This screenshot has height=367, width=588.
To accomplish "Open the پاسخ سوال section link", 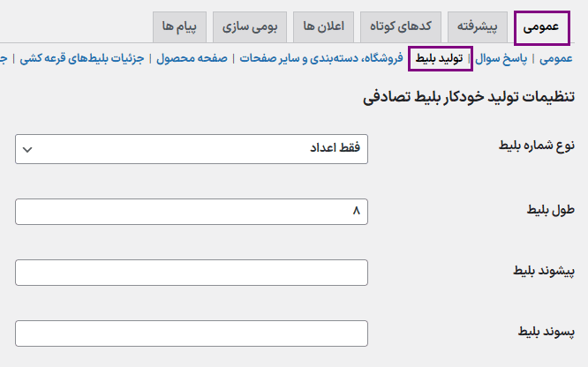I will click(x=501, y=59).
